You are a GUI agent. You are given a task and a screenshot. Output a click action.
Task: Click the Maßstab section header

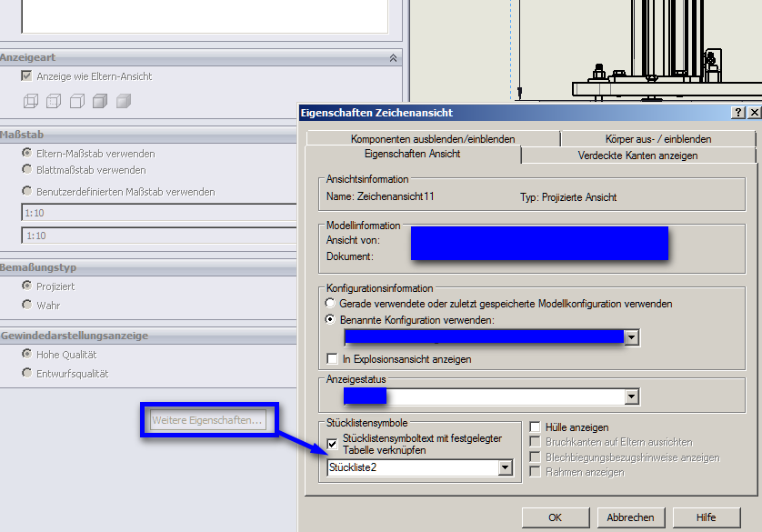click(148, 136)
